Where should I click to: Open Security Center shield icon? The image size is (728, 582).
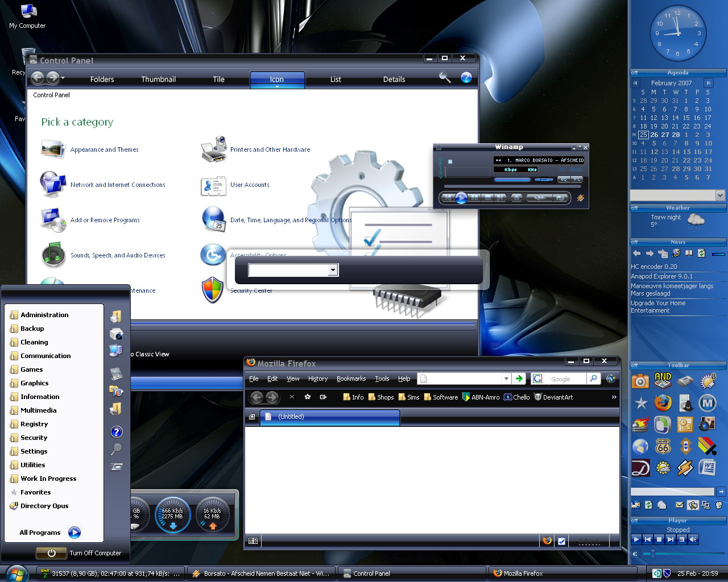pyautogui.click(x=213, y=290)
